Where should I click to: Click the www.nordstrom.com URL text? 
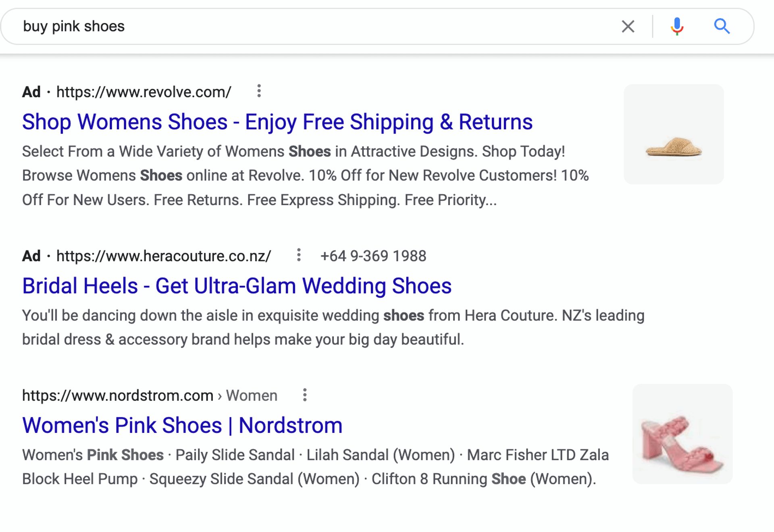click(x=117, y=395)
